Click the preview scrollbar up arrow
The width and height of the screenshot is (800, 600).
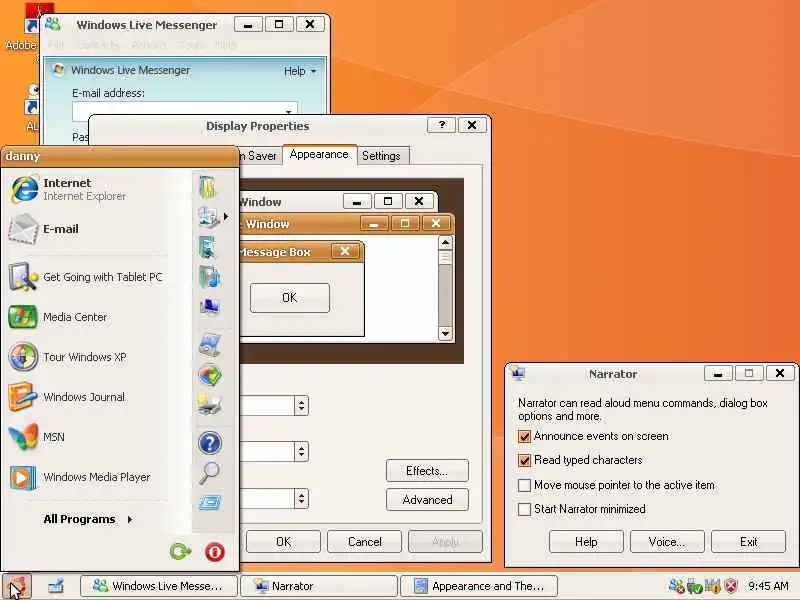[x=445, y=242]
